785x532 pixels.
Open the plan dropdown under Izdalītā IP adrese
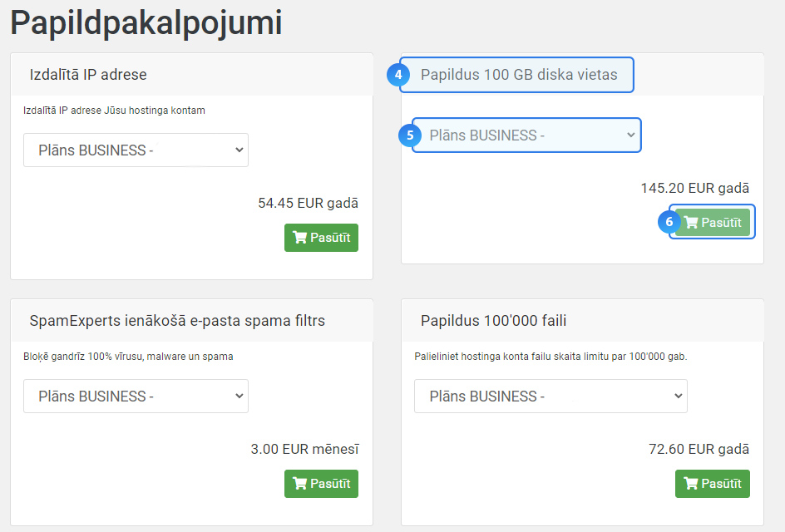click(136, 150)
